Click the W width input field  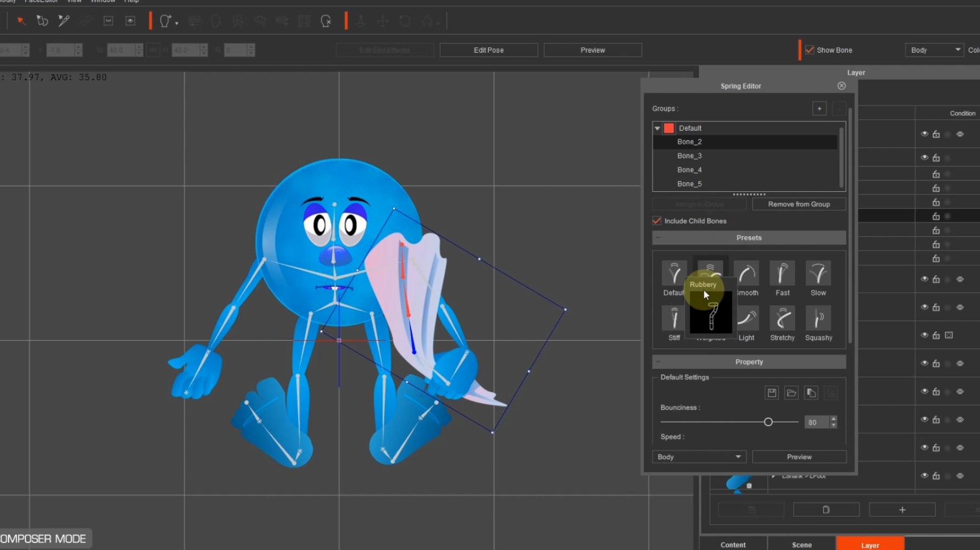[121, 50]
